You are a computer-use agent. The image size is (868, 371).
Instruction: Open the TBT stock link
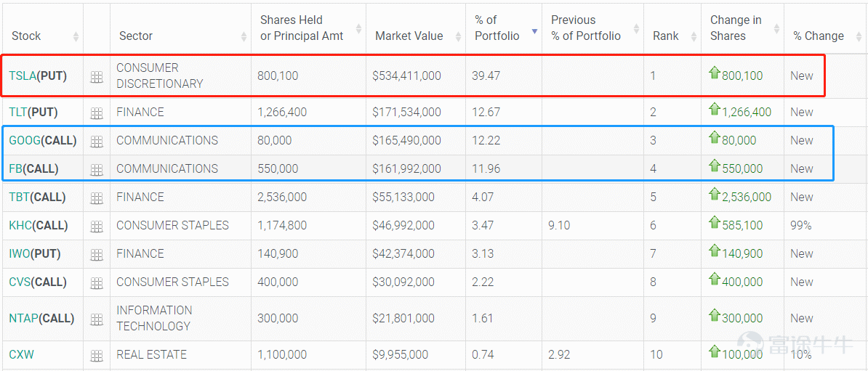coord(20,197)
